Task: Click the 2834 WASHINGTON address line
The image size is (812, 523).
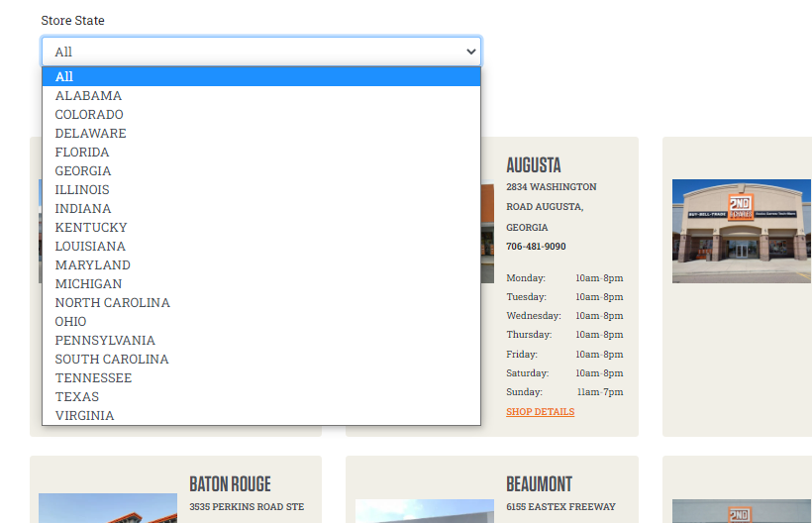Action: pyautogui.click(x=551, y=187)
